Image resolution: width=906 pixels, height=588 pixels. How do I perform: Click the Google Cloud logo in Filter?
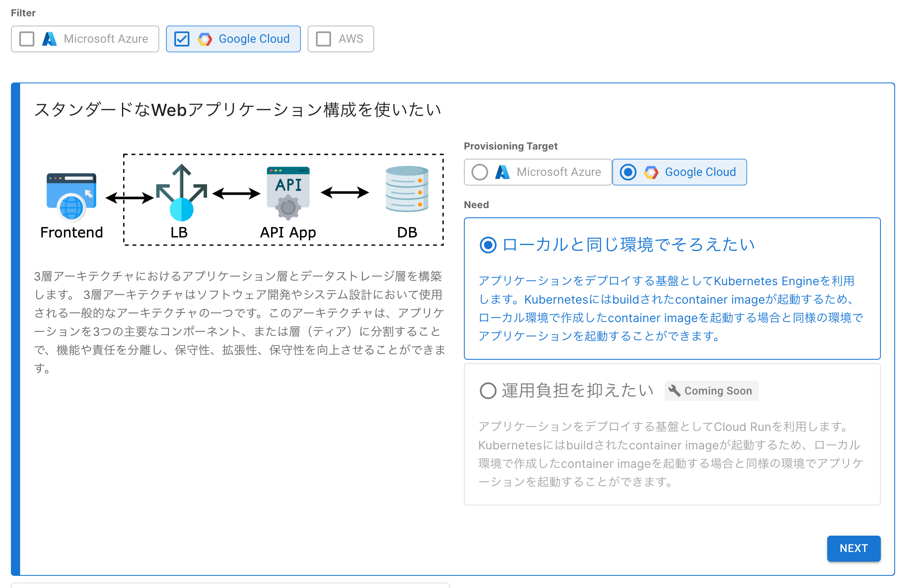[x=205, y=39]
